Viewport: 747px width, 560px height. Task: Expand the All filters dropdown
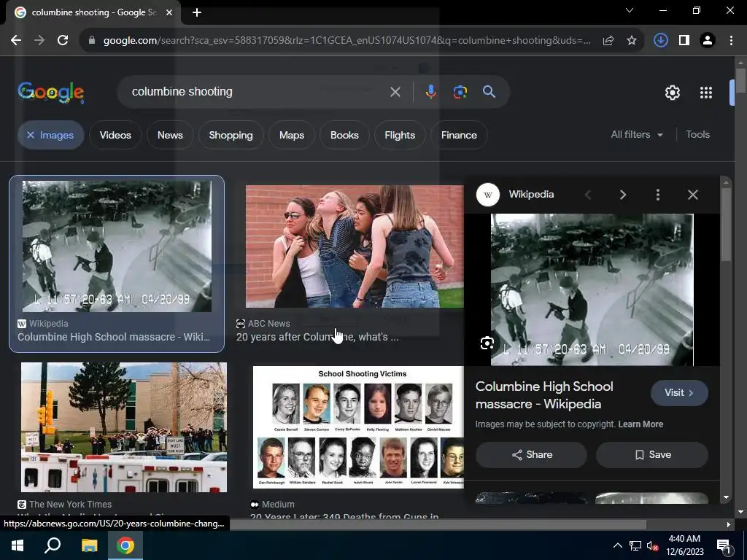point(636,135)
